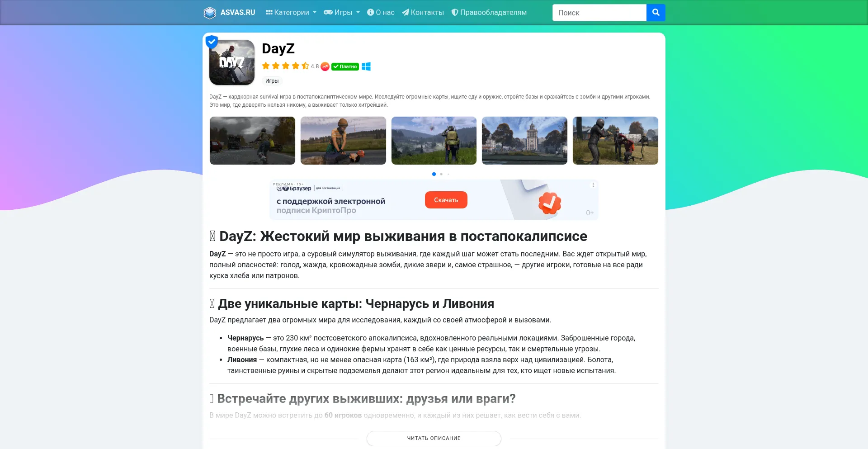Image resolution: width=868 pixels, height=449 pixels.
Task: Click into the Поиск search field
Action: [x=599, y=13]
